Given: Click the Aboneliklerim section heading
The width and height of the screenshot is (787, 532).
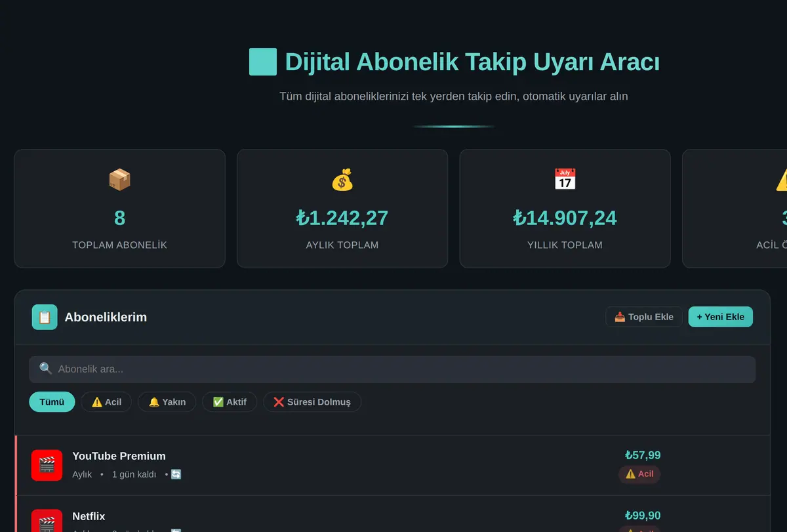Looking at the screenshot, I should coord(106,317).
